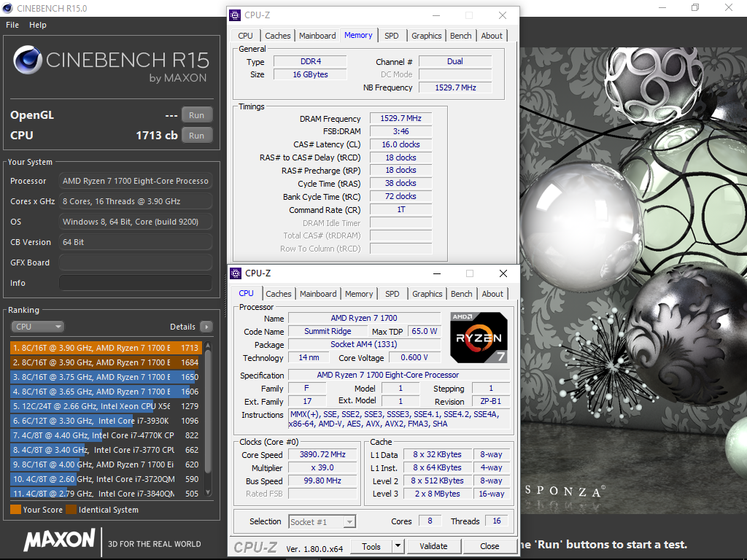This screenshot has height=560, width=747.
Task: Open the Details arrow in the Ranking panel
Action: [206, 327]
